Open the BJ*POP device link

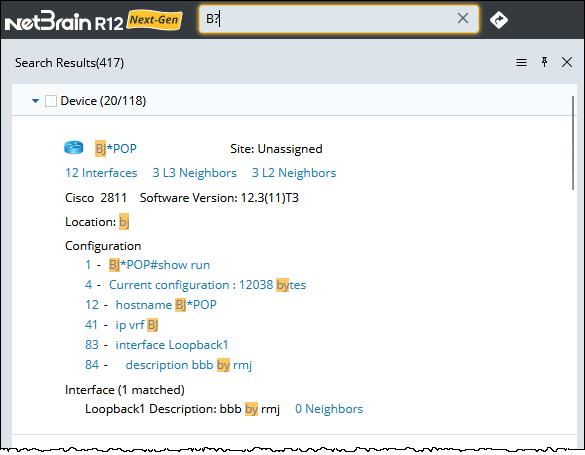pyautogui.click(x=116, y=148)
